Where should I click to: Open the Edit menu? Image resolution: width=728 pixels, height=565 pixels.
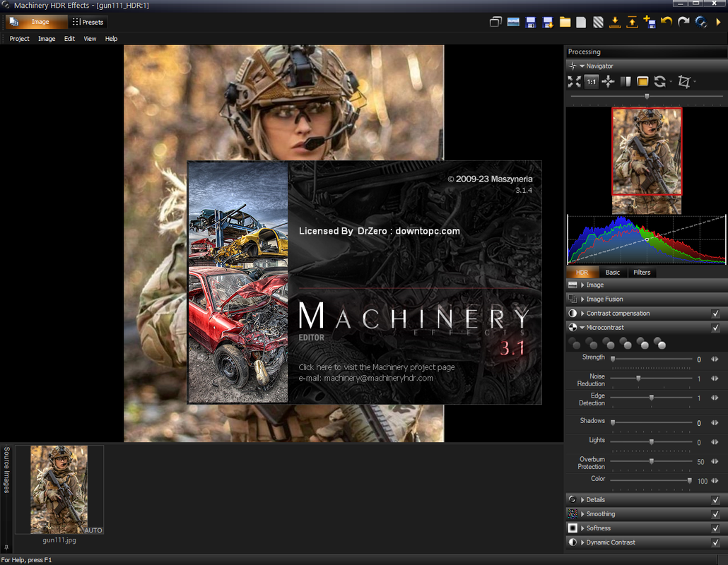pyautogui.click(x=69, y=39)
